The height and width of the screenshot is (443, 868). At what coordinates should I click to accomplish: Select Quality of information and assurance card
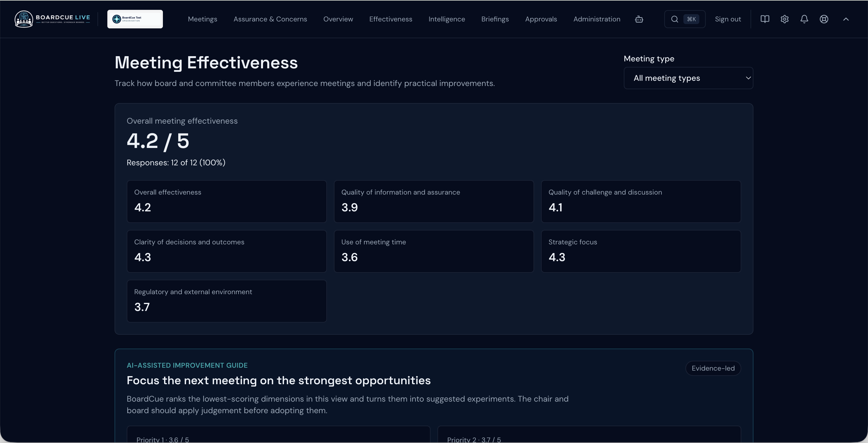pyautogui.click(x=434, y=201)
